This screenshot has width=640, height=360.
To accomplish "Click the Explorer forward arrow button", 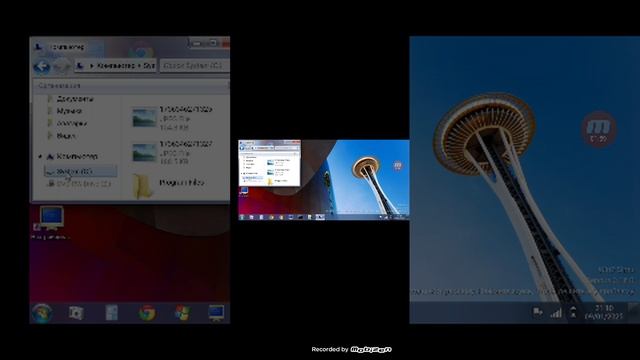I will coord(62,66).
